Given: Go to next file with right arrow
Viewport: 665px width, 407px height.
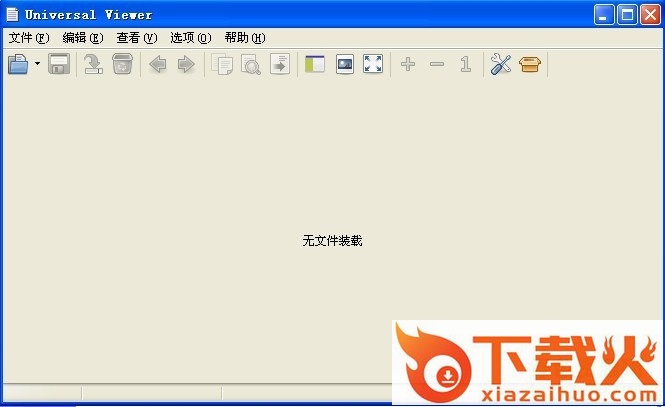Looking at the screenshot, I should click(x=186, y=64).
